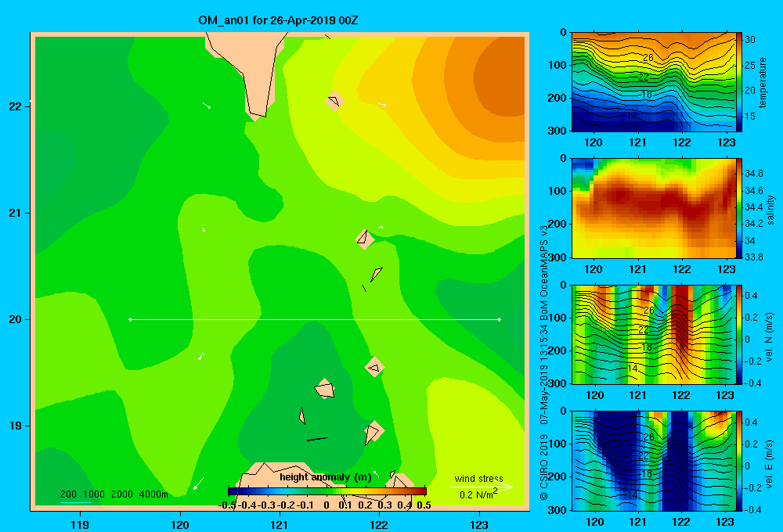
Task: Open the eastward velocity section panel
Action: [x=653, y=461]
